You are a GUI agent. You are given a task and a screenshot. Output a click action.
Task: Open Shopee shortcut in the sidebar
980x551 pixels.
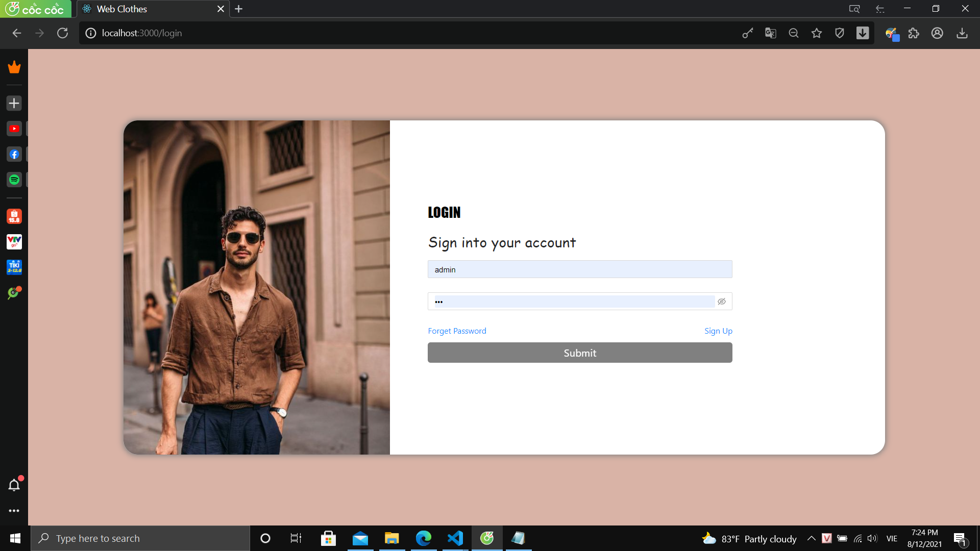click(14, 216)
